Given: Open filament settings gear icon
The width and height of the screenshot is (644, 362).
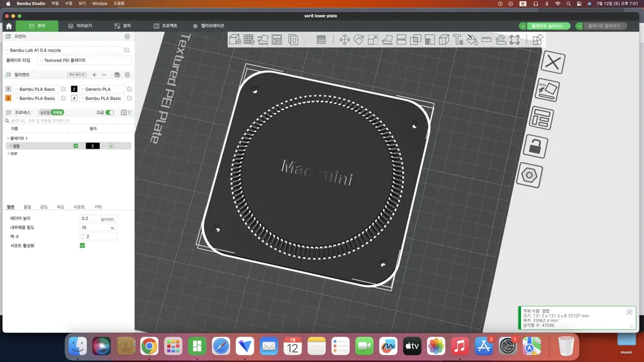Looking at the screenshot, I should coord(128,75).
